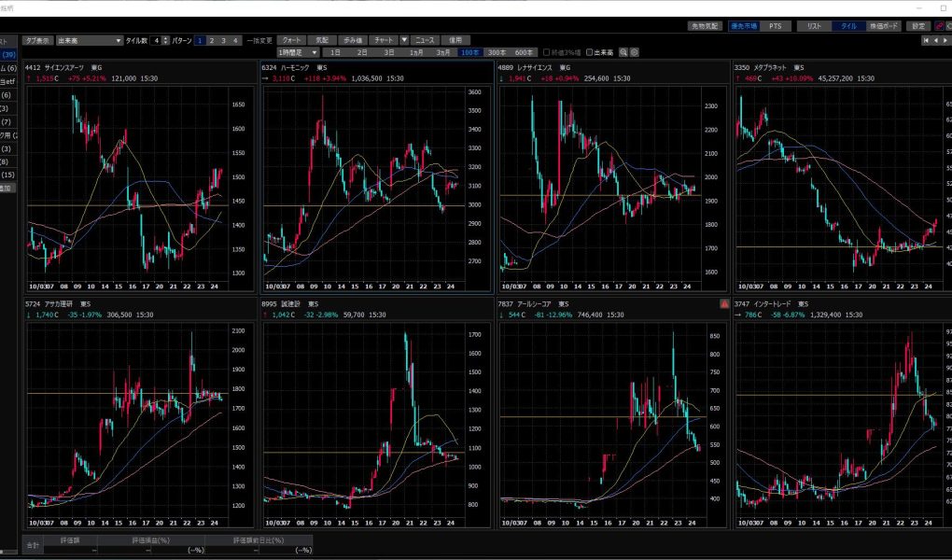This screenshot has height=560, width=952.
Task: Click refresh icon next to the link icon
Action: click(948, 26)
